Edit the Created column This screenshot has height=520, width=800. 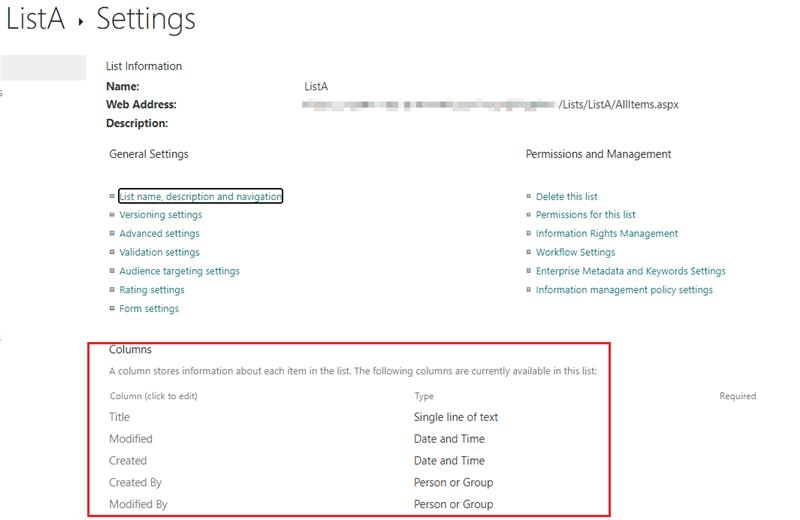click(x=128, y=461)
